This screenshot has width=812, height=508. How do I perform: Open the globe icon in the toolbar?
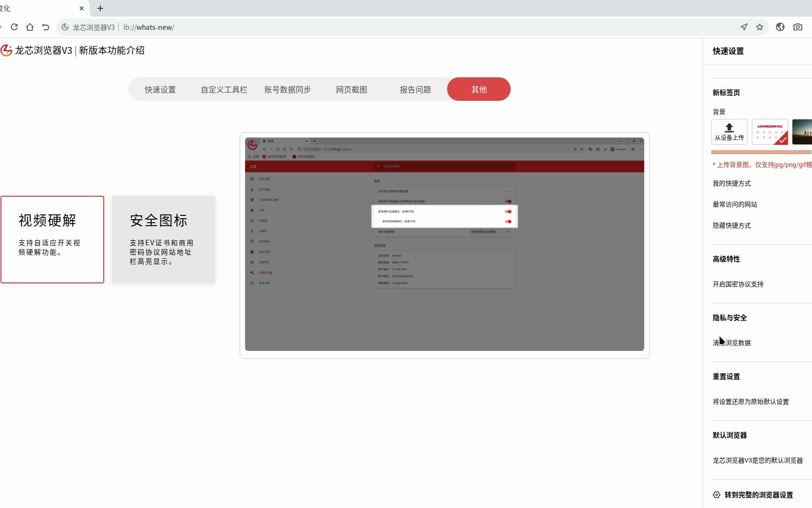tap(780, 27)
